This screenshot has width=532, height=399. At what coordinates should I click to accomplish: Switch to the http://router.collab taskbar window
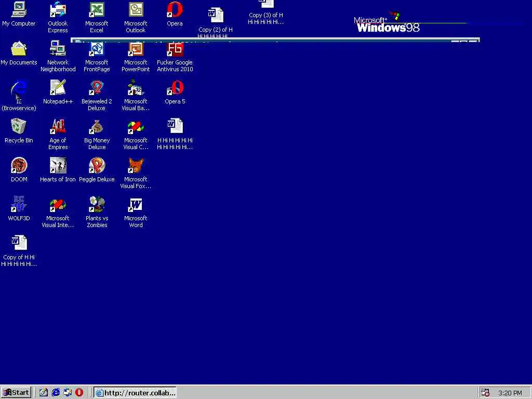(135, 393)
